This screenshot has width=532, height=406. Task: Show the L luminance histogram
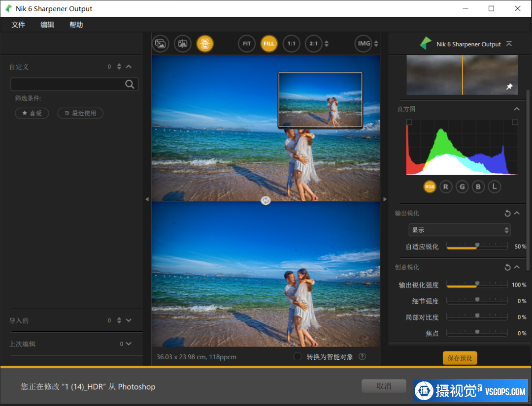tap(495, 187)
